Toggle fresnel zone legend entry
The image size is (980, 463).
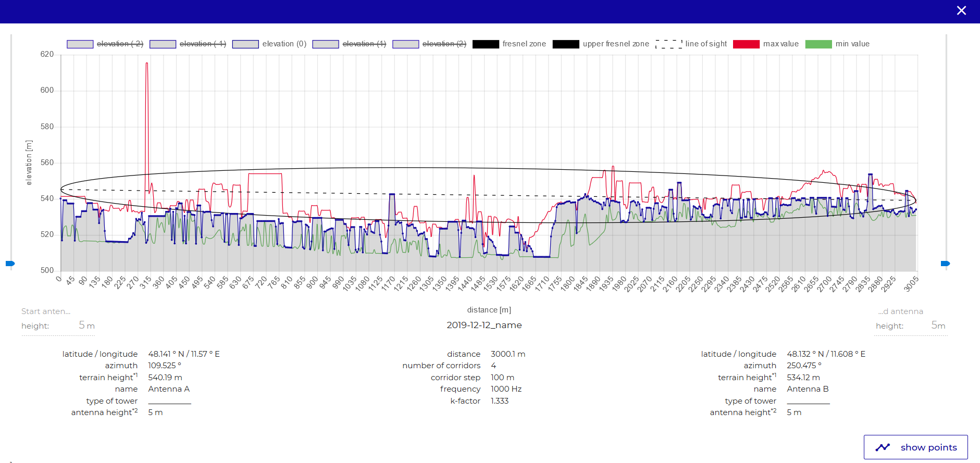510,44
